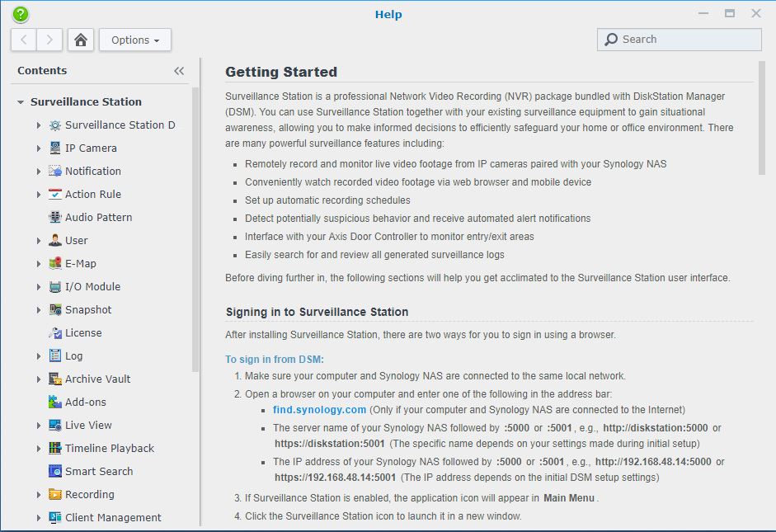Open the Options dropdown menu
Screen dimensions: 776x532
click(135, 40)
